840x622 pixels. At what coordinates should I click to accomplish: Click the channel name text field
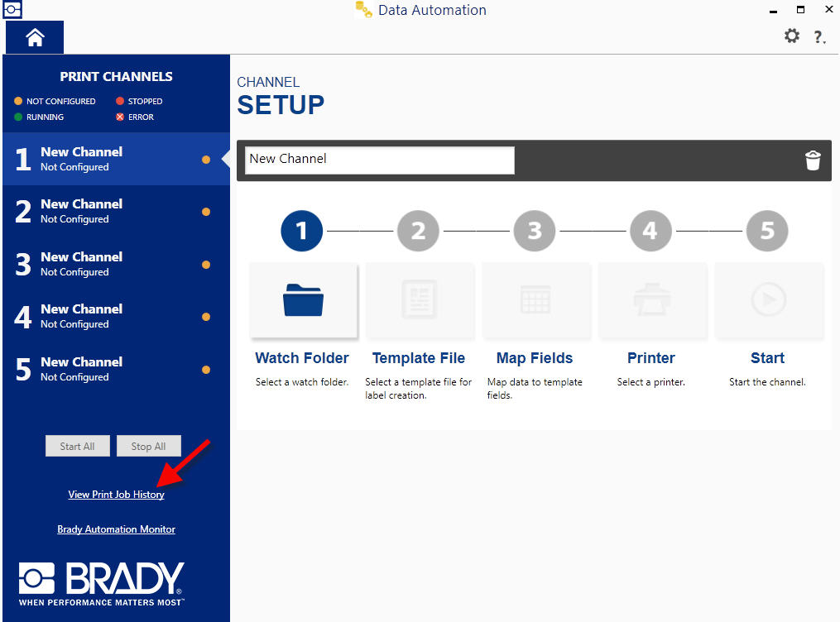[x=379, y=160]
